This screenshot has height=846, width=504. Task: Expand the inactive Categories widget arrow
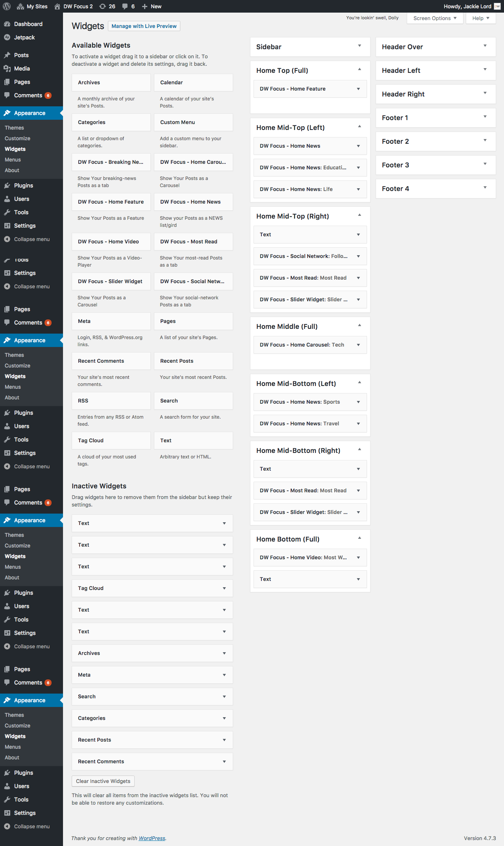coord(224,718)
